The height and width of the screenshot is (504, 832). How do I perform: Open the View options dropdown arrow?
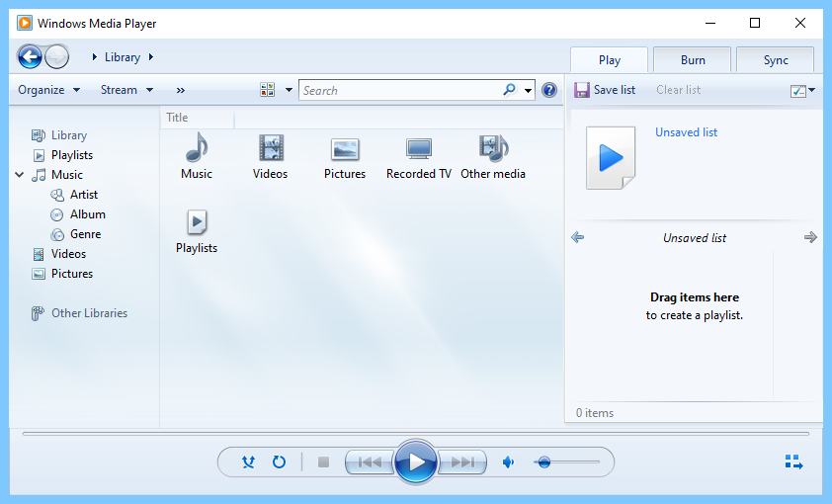(x=290, y=90)
